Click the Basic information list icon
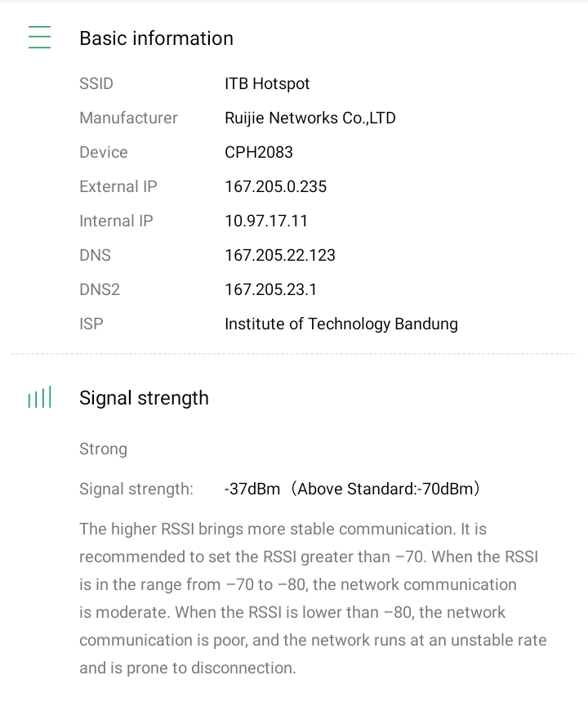The height and width of the screenshot is (702, 588). pos(39,38)
